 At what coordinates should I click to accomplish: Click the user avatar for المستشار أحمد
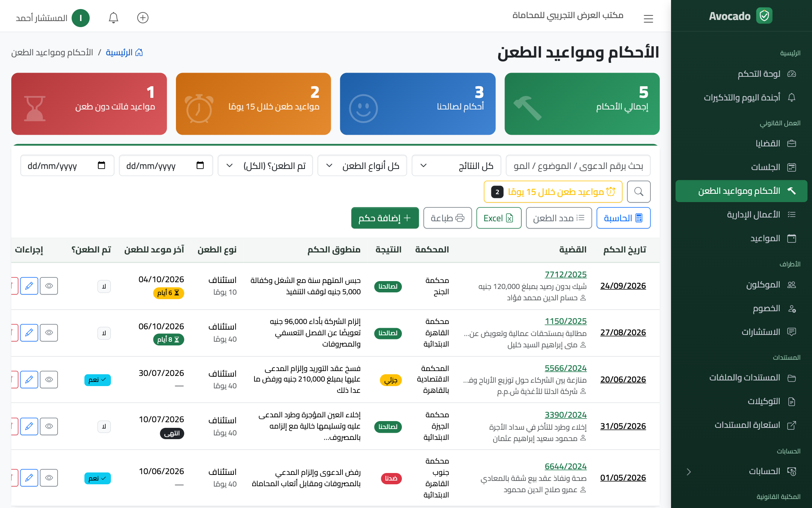[80, 18]
